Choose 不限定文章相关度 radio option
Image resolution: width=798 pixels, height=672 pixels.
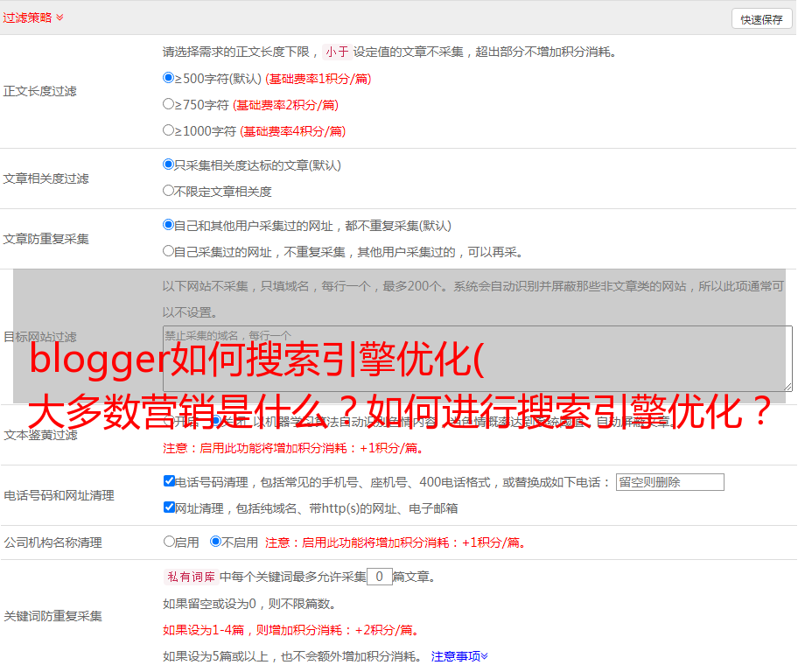[169, 190]
